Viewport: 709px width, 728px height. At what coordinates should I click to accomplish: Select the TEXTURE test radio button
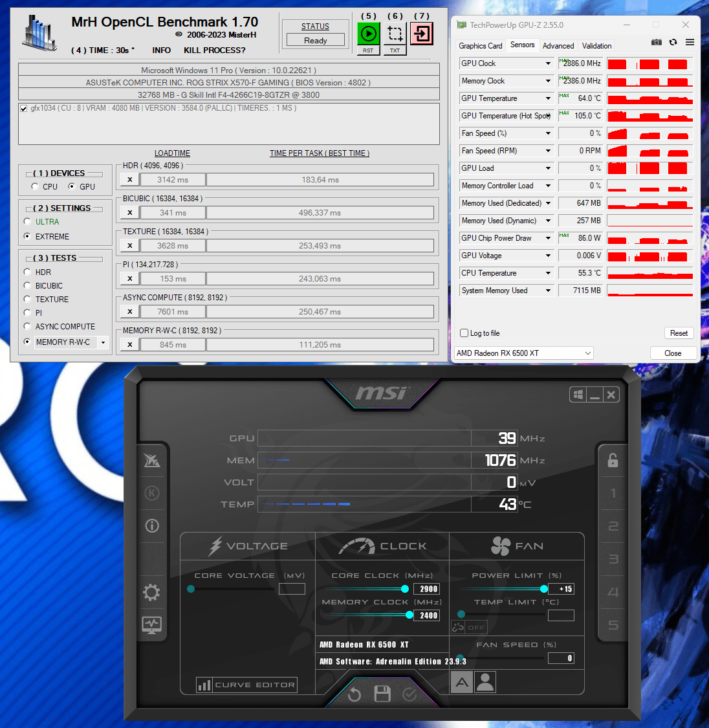tap(27, 299)
